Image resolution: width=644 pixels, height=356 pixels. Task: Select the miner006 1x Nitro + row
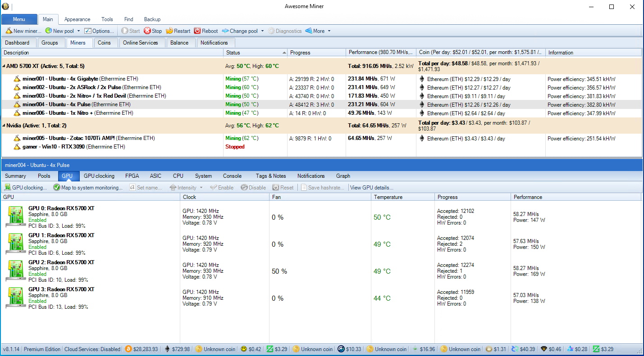tap(322, 113)
